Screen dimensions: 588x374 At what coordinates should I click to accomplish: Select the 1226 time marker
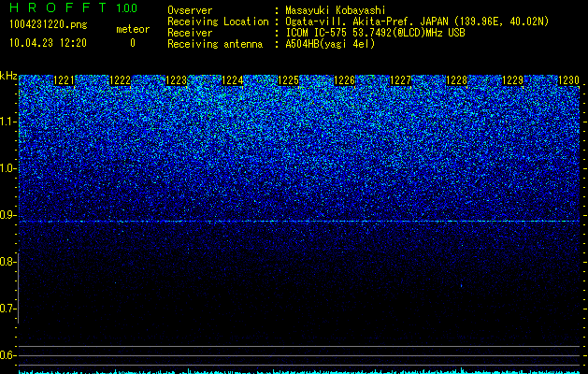tap(344, 80)
